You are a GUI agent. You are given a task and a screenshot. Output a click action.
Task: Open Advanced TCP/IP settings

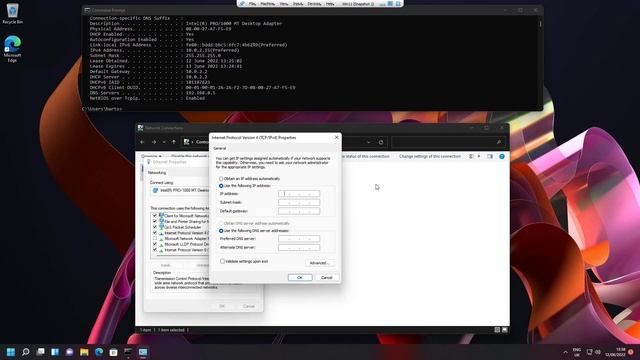point(320,263)
